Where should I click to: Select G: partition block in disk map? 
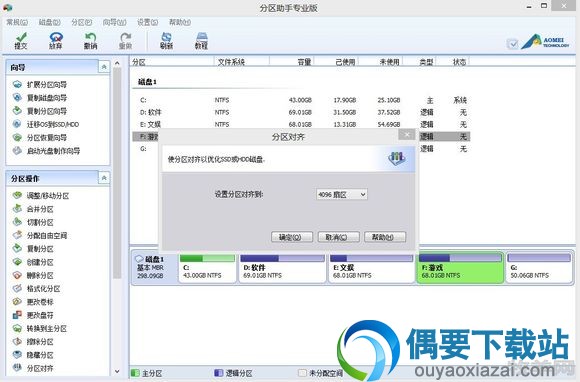point(539,268)
